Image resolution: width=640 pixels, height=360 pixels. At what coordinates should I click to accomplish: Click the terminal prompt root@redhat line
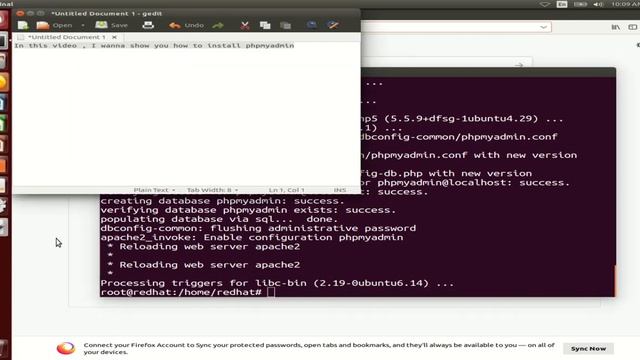[x=188, y=292]
